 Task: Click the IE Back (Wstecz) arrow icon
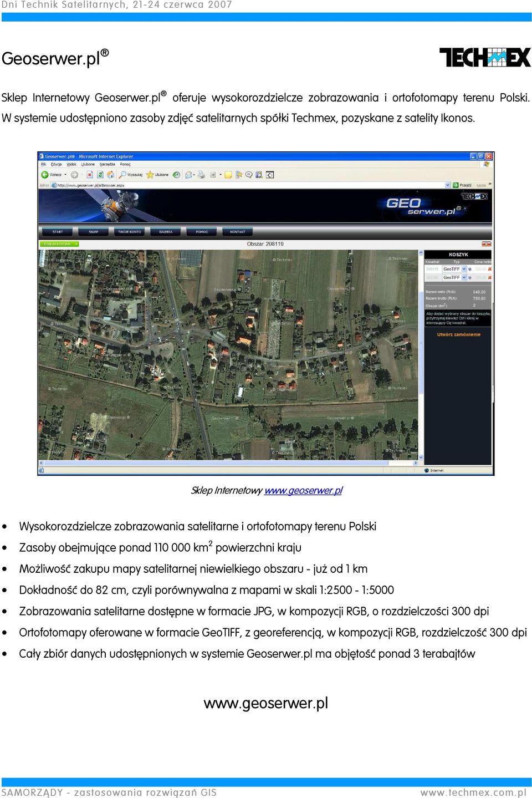coord(45,175)
